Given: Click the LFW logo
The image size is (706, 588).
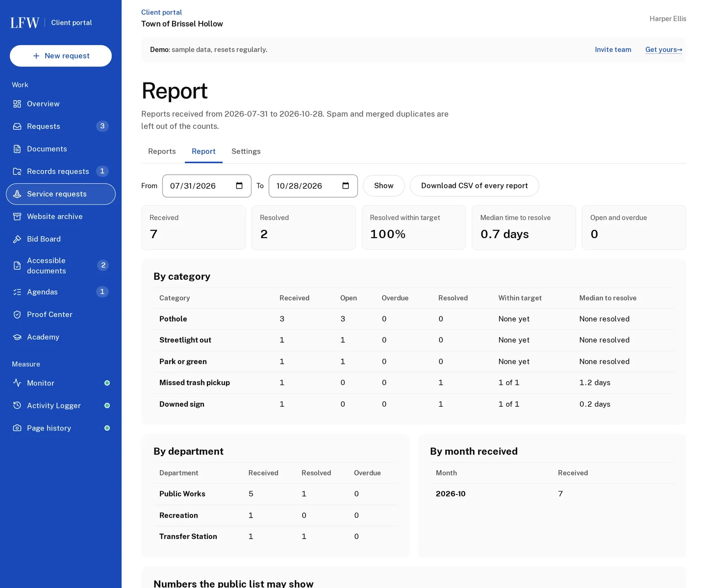Looking at the screenshot, I should (25, 22).
